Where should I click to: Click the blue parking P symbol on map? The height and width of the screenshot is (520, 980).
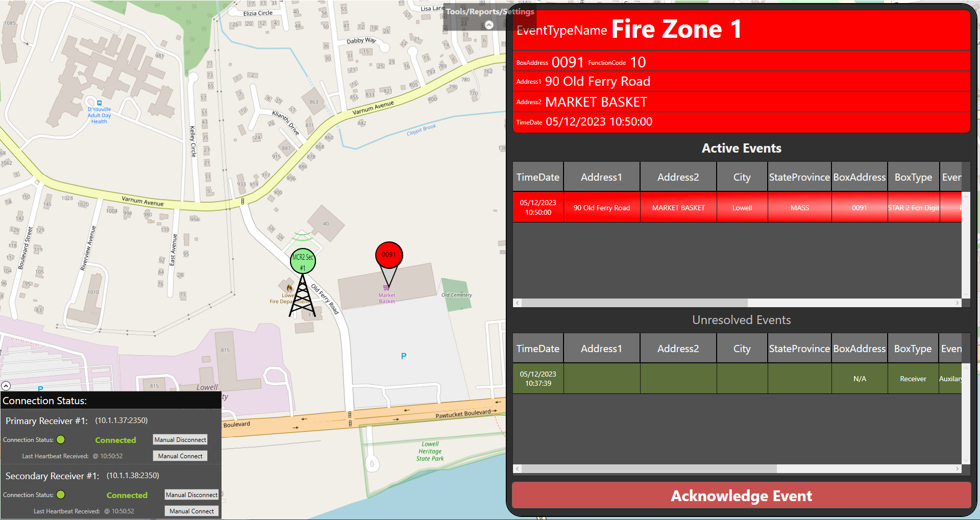point(404,356)
